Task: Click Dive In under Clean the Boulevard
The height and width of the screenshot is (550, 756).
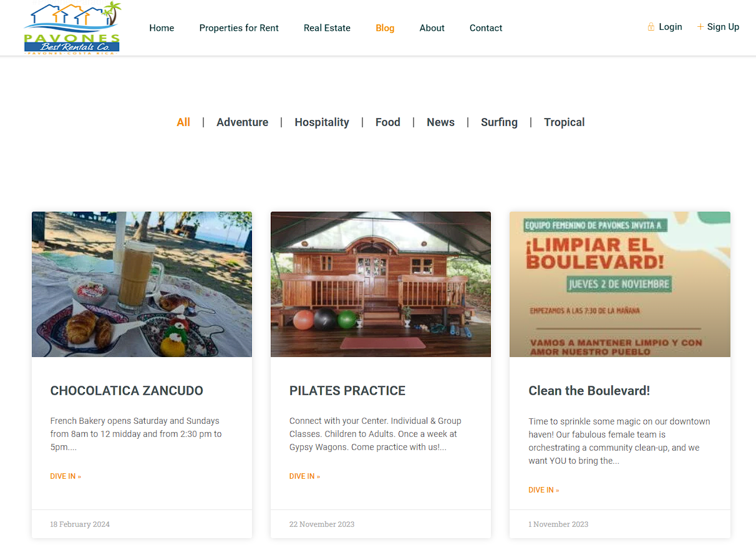Action: pos(544,490)
